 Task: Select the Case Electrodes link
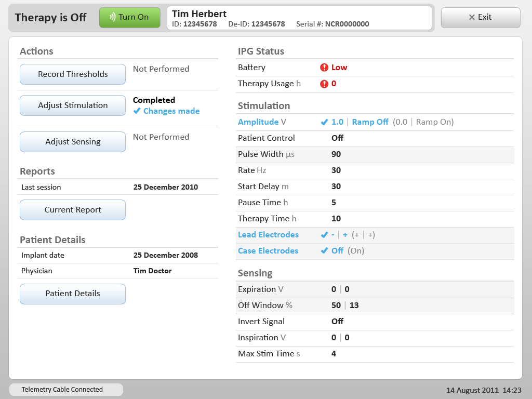pos(268,251)
